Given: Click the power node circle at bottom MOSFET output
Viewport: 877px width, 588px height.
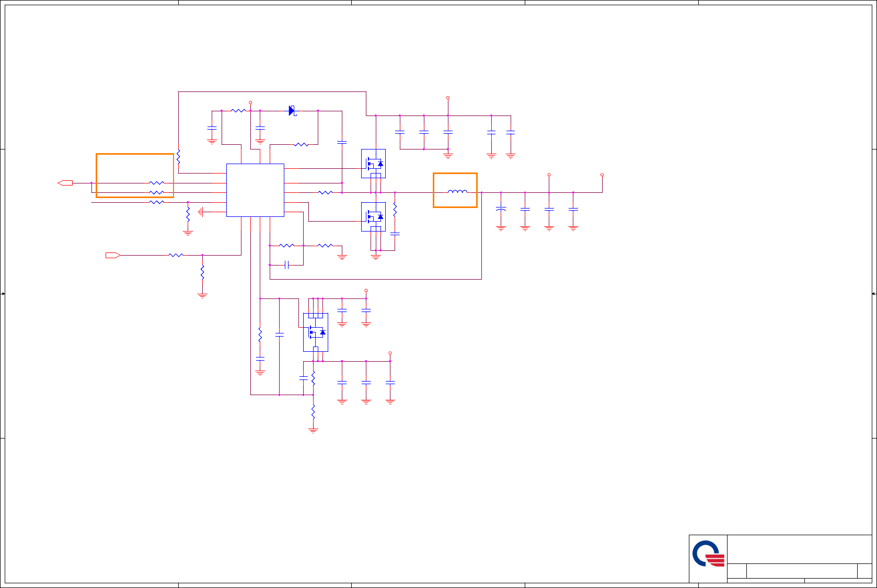Looking at the screenshot, I should coord(390,353).
